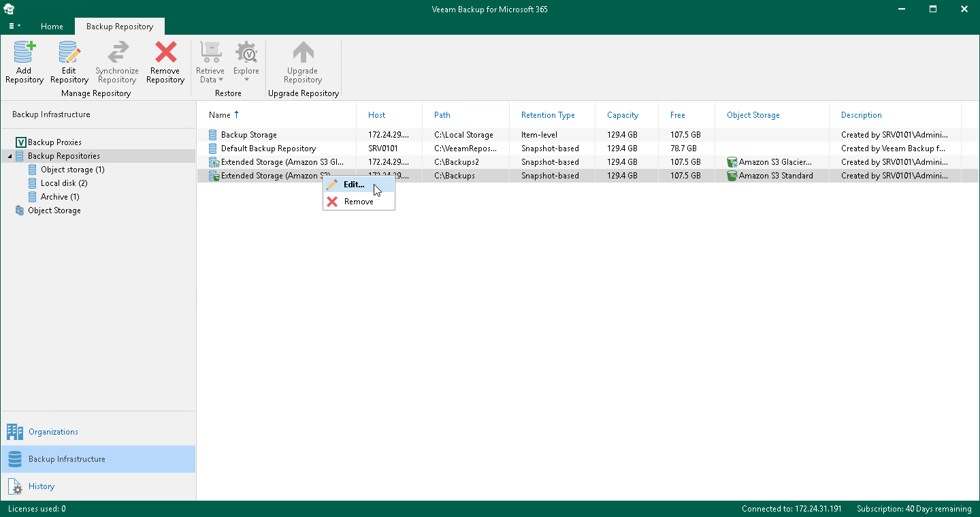
Task: Click the Object storage (1) database icon
Action: point(33,170)
